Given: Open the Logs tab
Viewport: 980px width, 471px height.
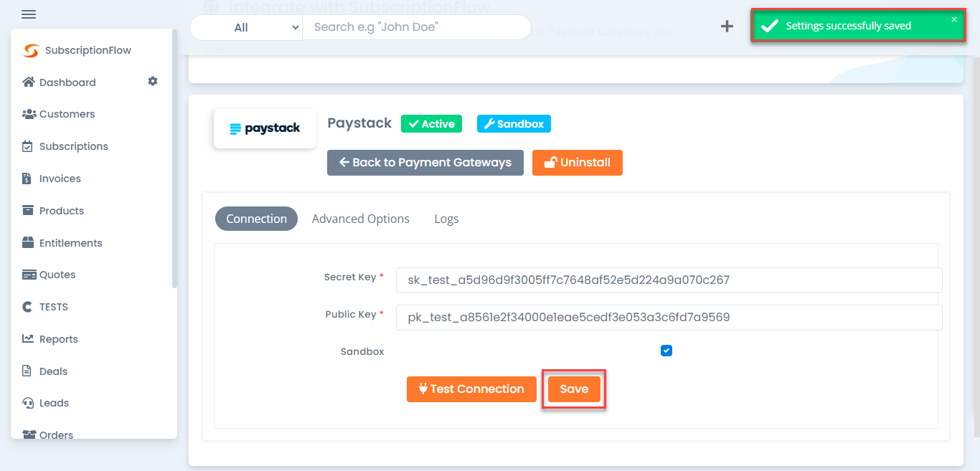Looking at the screenshot, I should click(x=446, y=218).
